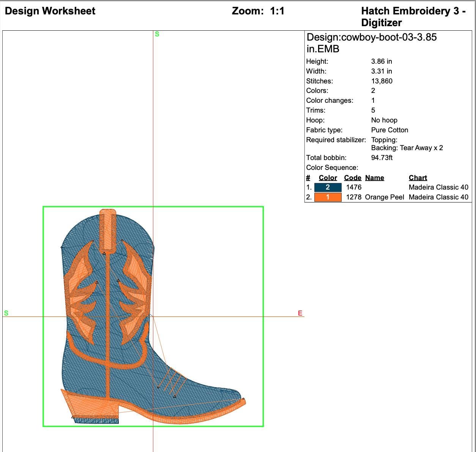Click the design name cowboy-boot-03-3.85 in.EMB
This screenshot has width=476, height=452.
pos(372,43)
